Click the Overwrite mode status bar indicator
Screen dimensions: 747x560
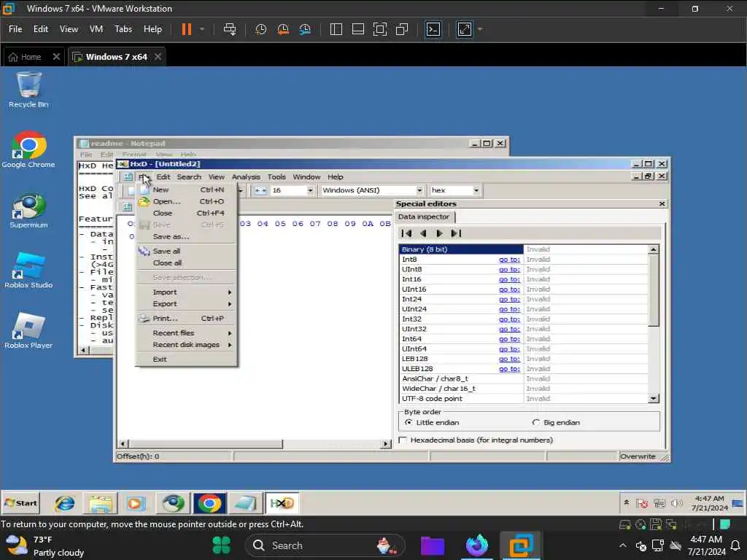coord(638,456)
